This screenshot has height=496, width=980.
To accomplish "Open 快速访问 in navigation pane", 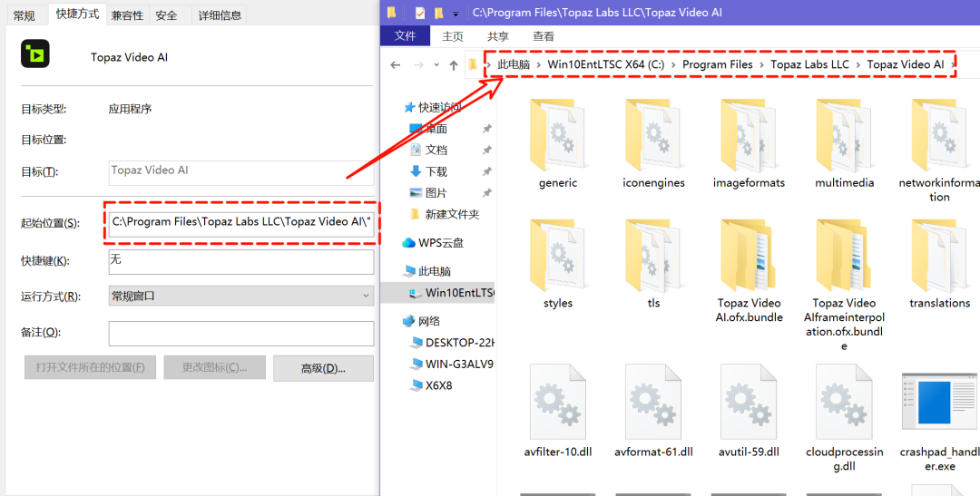I will (x=433, y=107).
